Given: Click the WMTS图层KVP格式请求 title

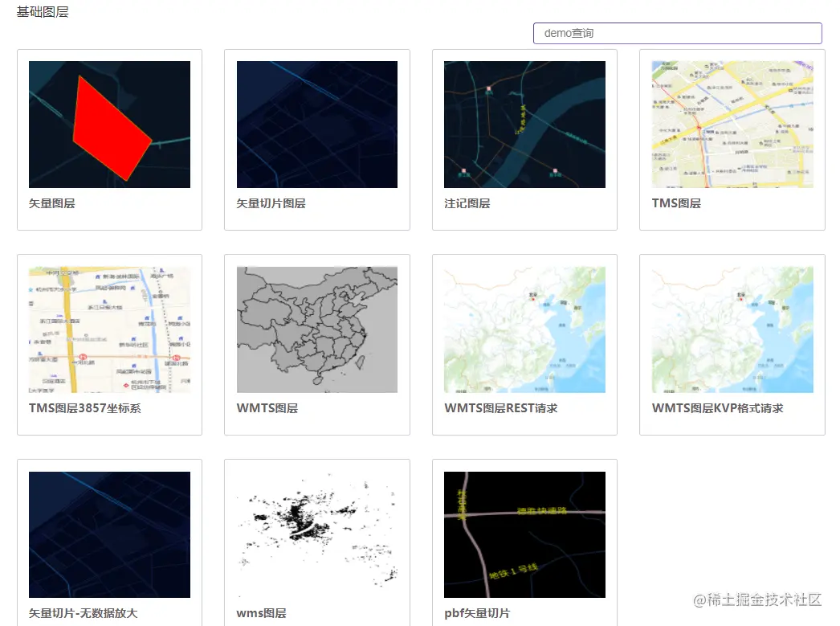Looking at the screenshot, I should pyautogui.click(x=717, y=408).
